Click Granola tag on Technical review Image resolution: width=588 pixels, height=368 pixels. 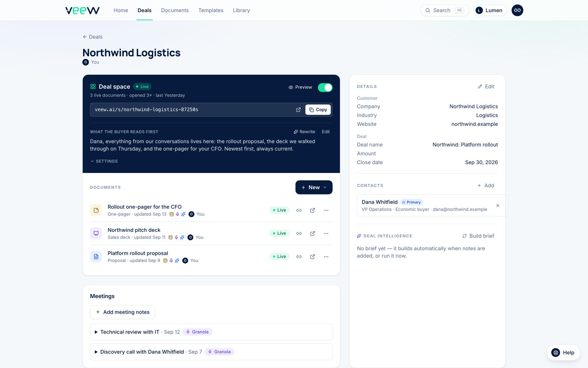(197, 332)
